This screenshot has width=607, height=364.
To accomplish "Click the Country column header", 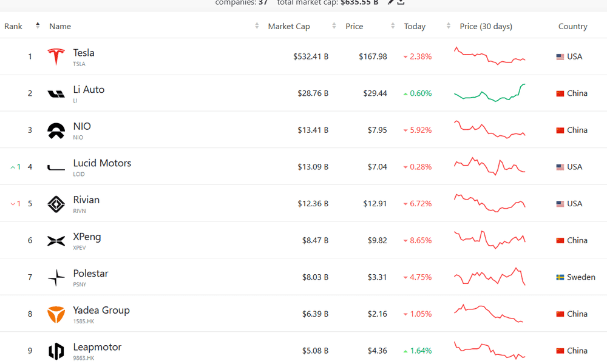I will coord(572,26).
